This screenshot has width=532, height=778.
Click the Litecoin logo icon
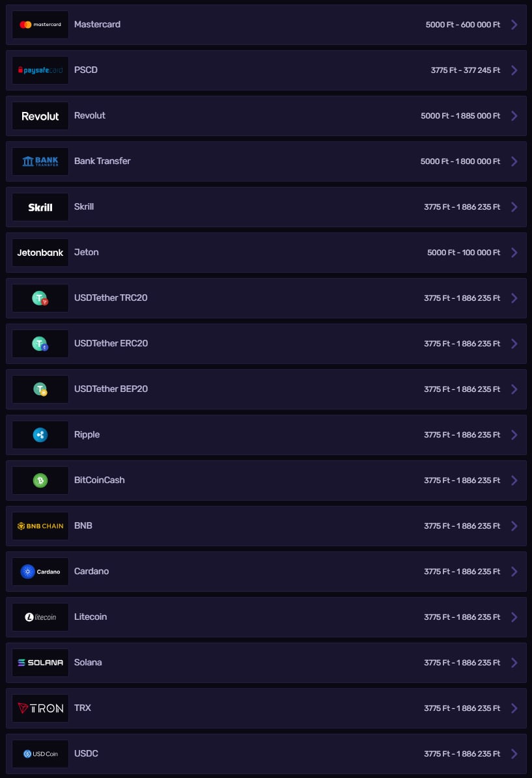[40, 617]
